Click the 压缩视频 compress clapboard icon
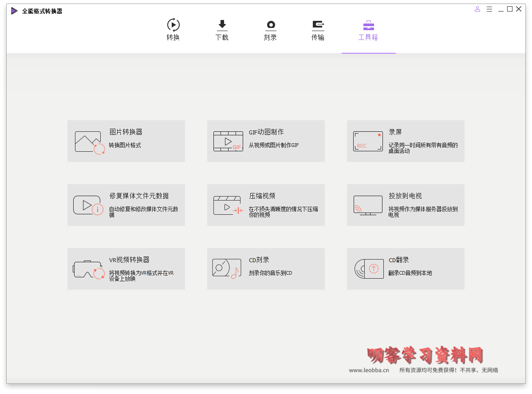 click(229, 205)
